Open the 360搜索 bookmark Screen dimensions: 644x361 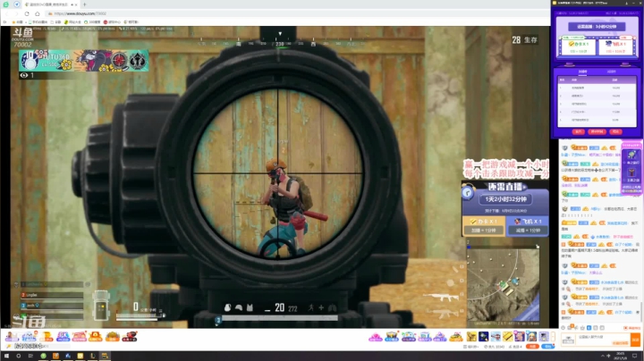coord(92,22)
